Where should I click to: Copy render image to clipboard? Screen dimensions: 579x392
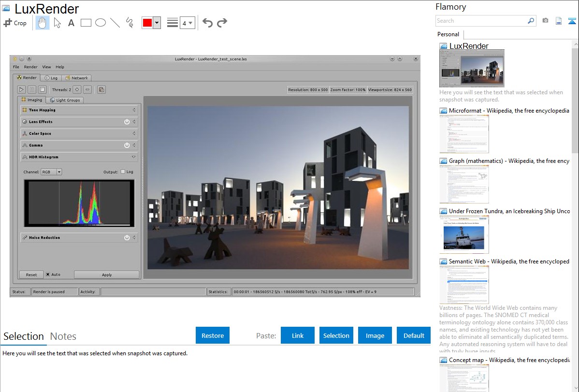tap(101, 89)
